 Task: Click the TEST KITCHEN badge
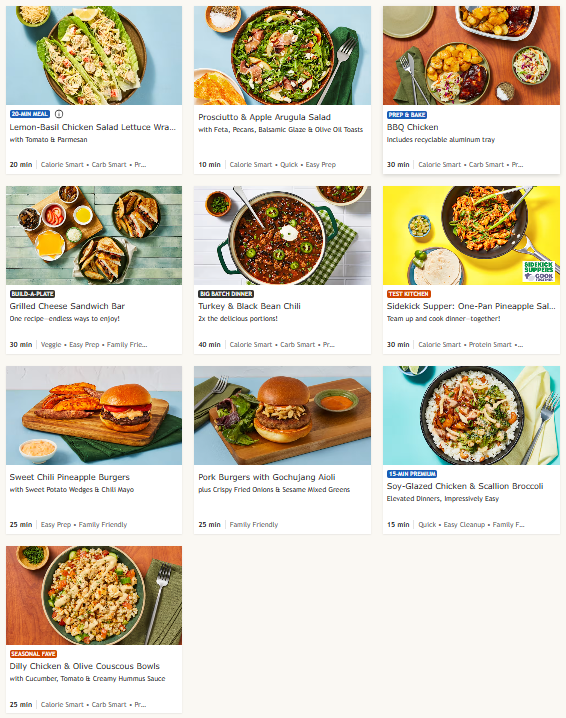(x=408, y=294)
